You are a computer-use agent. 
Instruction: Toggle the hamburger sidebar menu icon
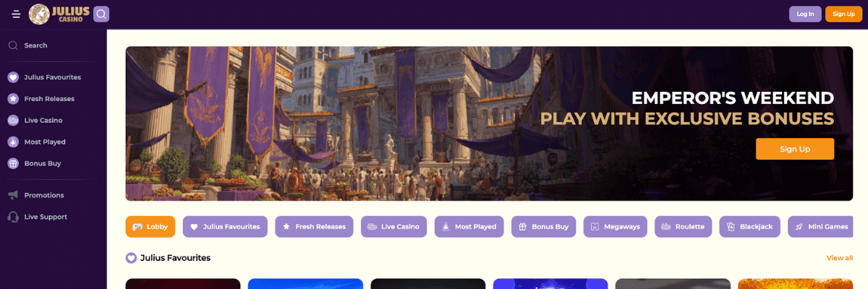pyautogui.click(x=16, y=14)
